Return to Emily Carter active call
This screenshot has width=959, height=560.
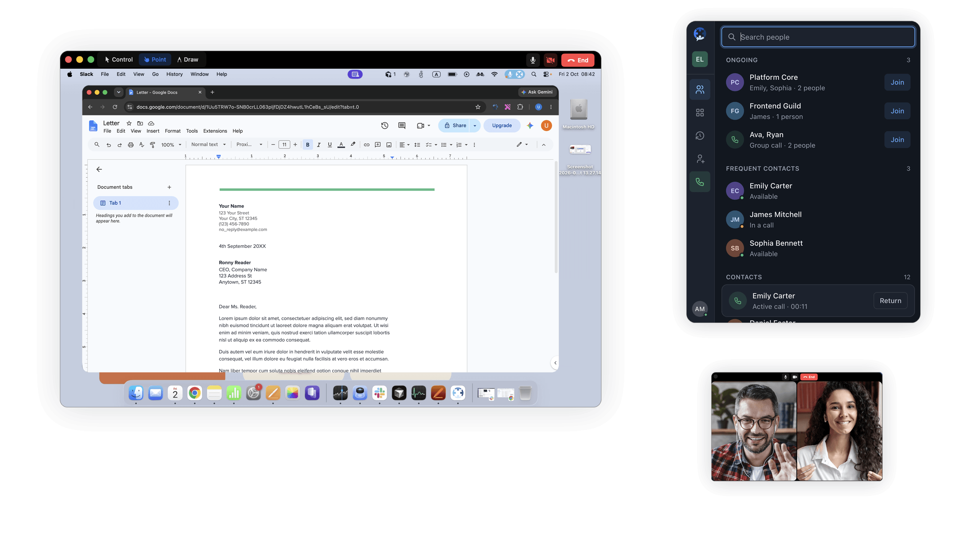890,301
